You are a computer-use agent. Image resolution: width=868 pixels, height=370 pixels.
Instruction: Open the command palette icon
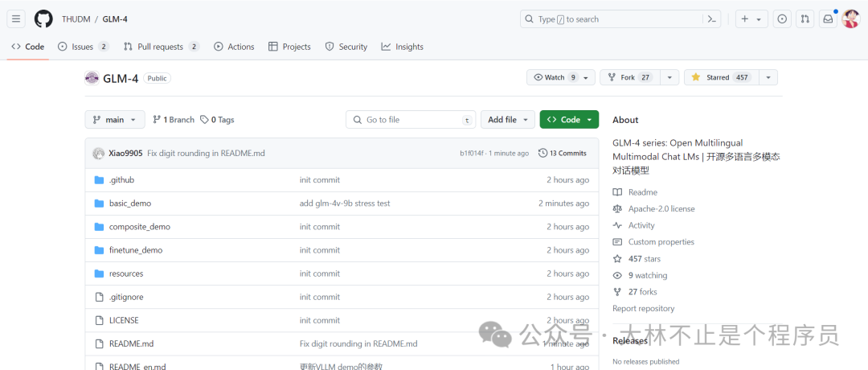[712, 18]
